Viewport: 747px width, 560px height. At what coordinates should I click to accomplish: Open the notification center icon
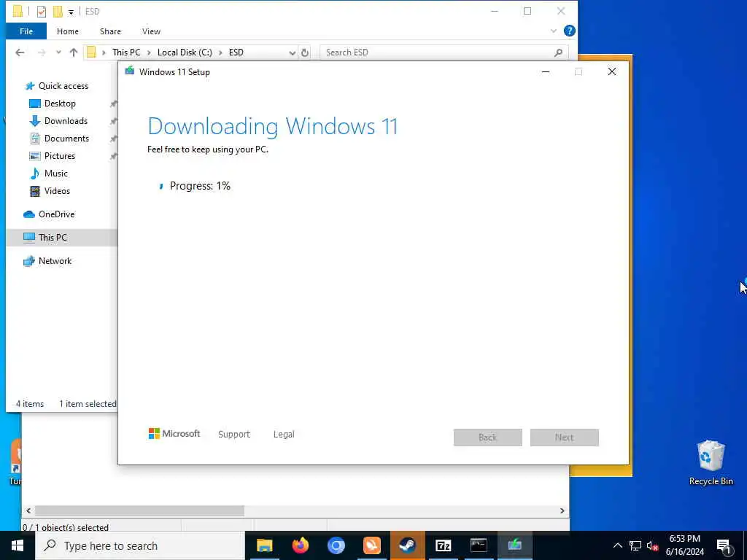[724, 546]
